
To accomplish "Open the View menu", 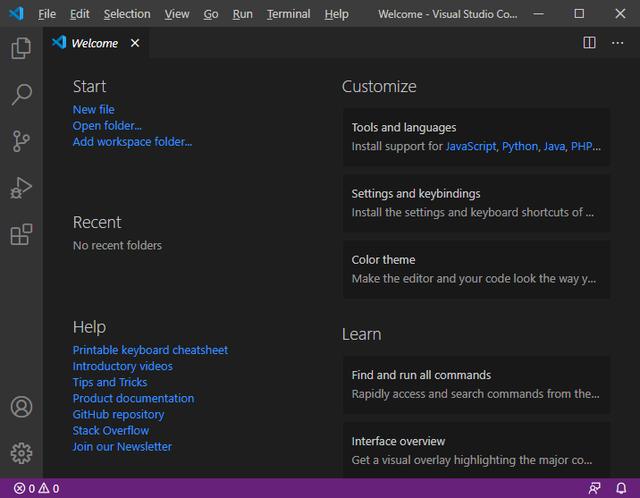I will click(177, 14).
